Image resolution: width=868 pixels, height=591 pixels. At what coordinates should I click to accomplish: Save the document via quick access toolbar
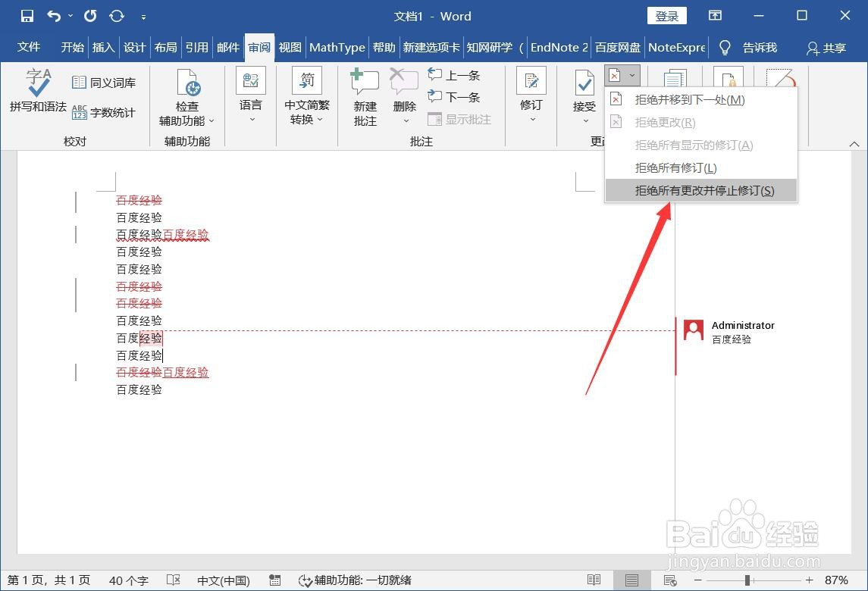(26, 15)
